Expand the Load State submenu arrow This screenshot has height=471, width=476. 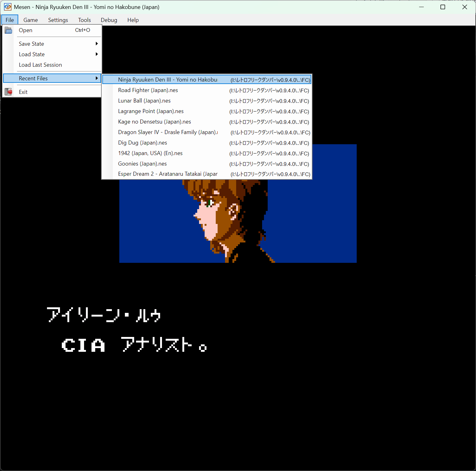[96, 54]
